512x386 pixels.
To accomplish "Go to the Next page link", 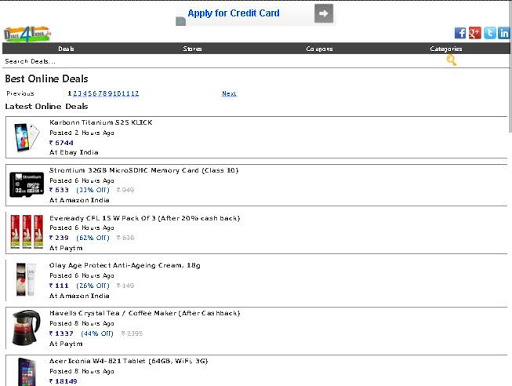I will click(x=229, y=94).
